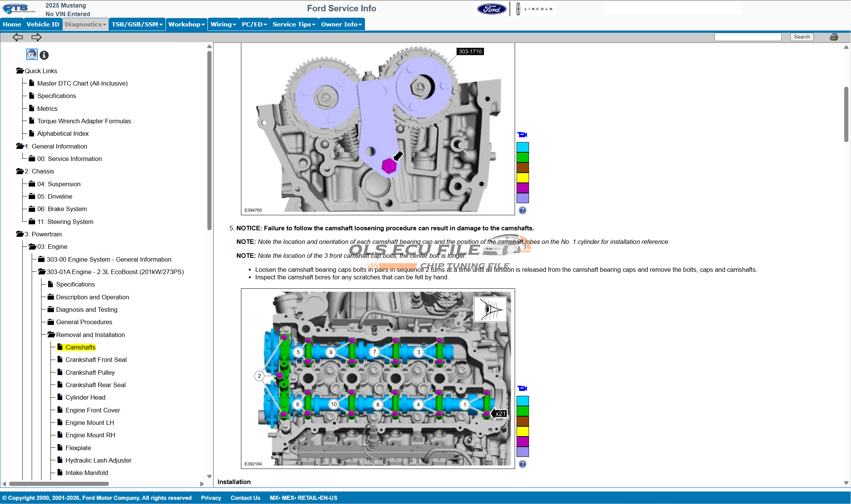The width and height of the screenshot is (851, 504).
Task: Open help icon below the lower color legend
Action: point(522,464)
